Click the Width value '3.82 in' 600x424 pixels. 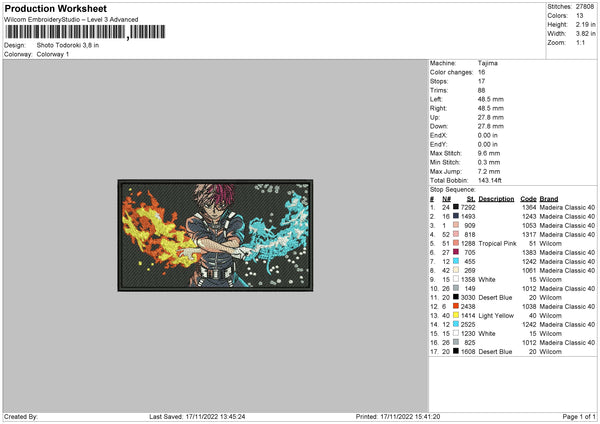click(585, 34)
